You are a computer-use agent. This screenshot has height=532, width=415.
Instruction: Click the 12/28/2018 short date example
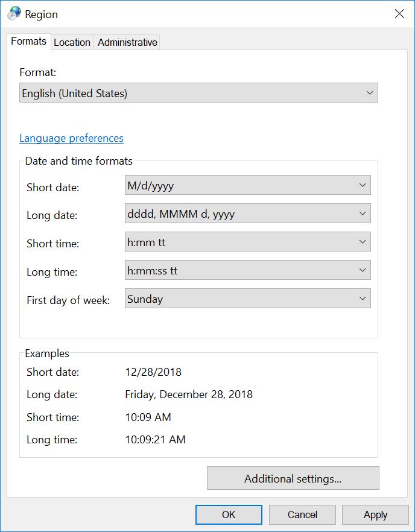[x=153, y=372]
